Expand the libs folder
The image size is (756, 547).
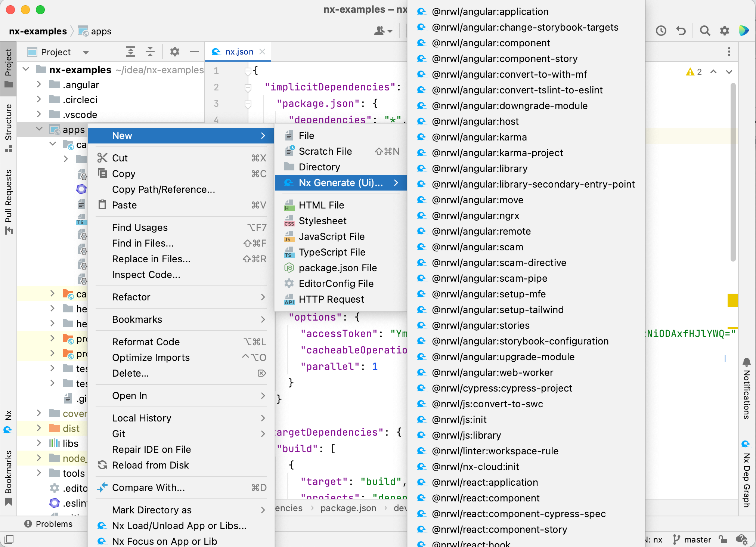click(x=39, y=443)
